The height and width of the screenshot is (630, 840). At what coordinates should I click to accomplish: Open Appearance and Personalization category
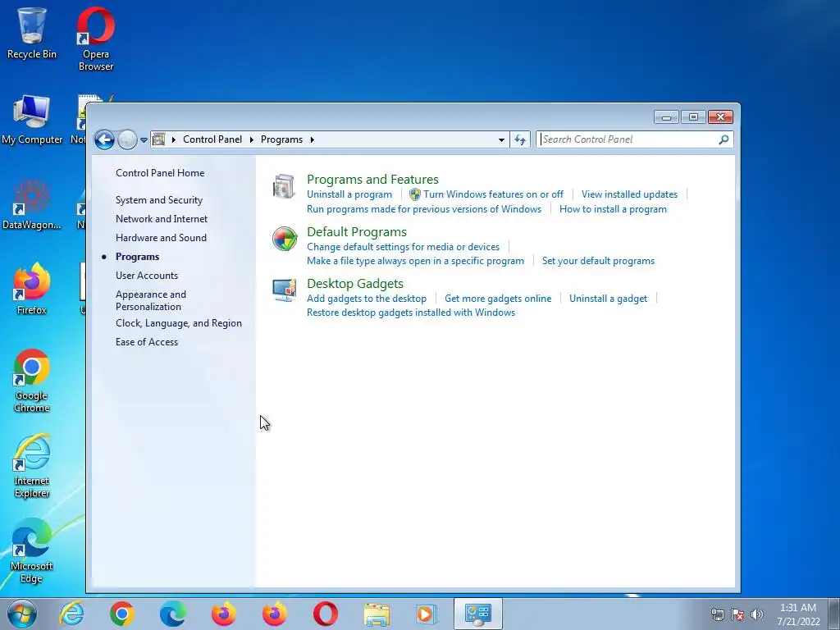pos(151,300)
